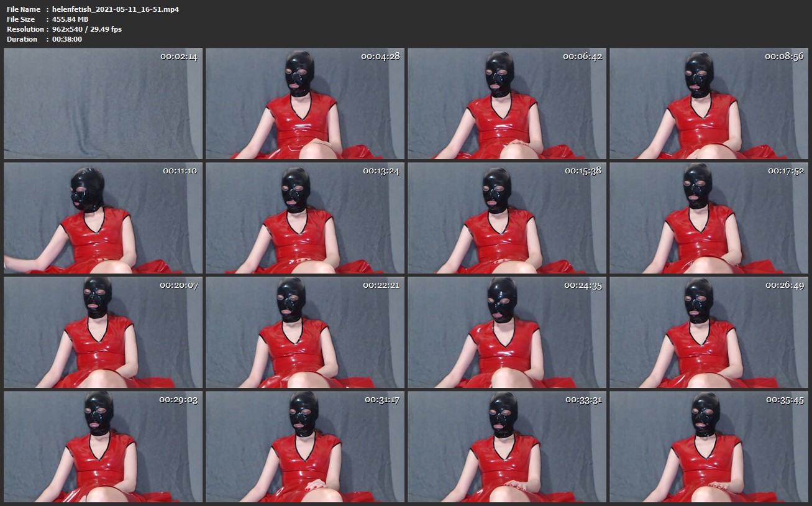Select the thumbnail at timestamp 00:15:38
The image size is (812, 506).
[507, 218]
